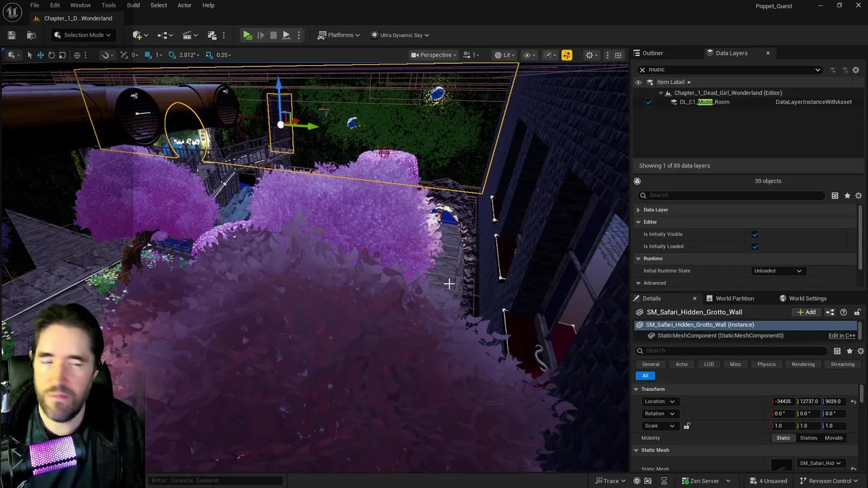Open Data Layers settings gear
Screen dimensions: 868x488
pyautogui.click(x=856, y=70)
